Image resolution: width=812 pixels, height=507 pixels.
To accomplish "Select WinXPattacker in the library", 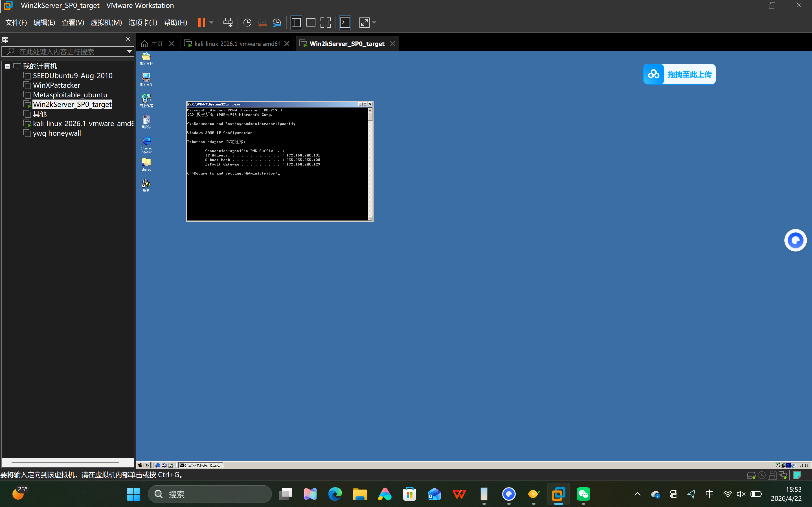I will pyautogui.click(x=56, y=85).
